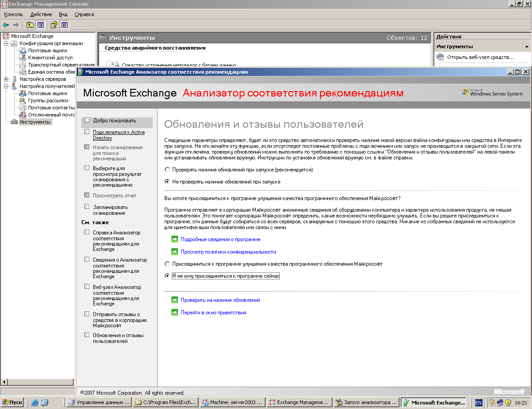
Task: Select Присоединиться к программе улучшения качества radio
Action: (x=167, y=264)
